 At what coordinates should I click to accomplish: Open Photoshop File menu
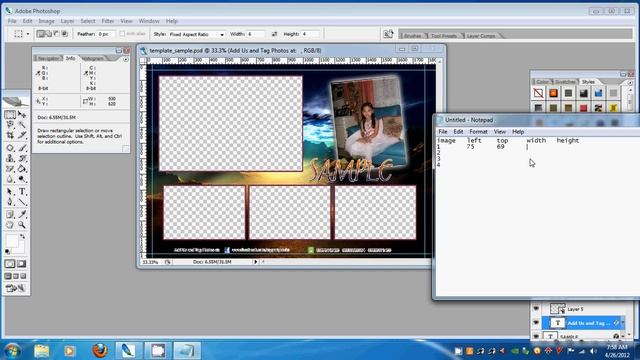click(x=12, y=21)
